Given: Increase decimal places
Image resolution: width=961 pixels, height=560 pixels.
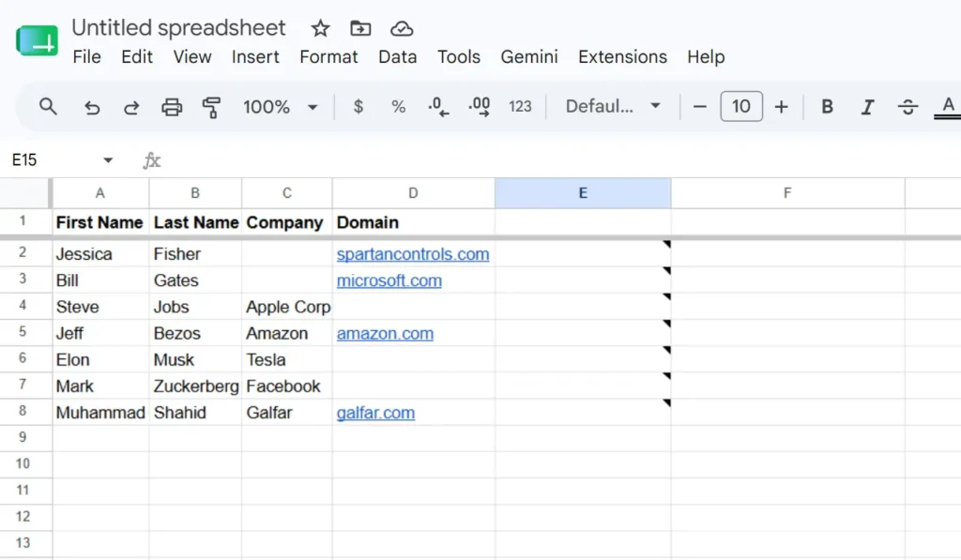Looking at the screenshot, I should [479, 107].
